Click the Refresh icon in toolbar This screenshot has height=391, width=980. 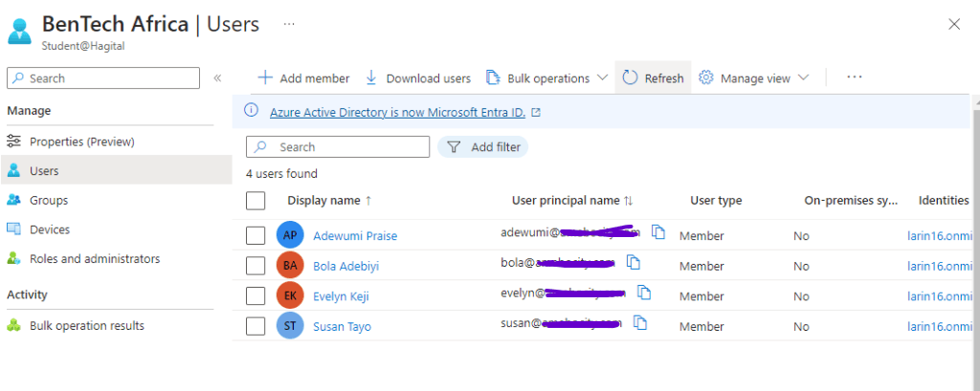630,78
